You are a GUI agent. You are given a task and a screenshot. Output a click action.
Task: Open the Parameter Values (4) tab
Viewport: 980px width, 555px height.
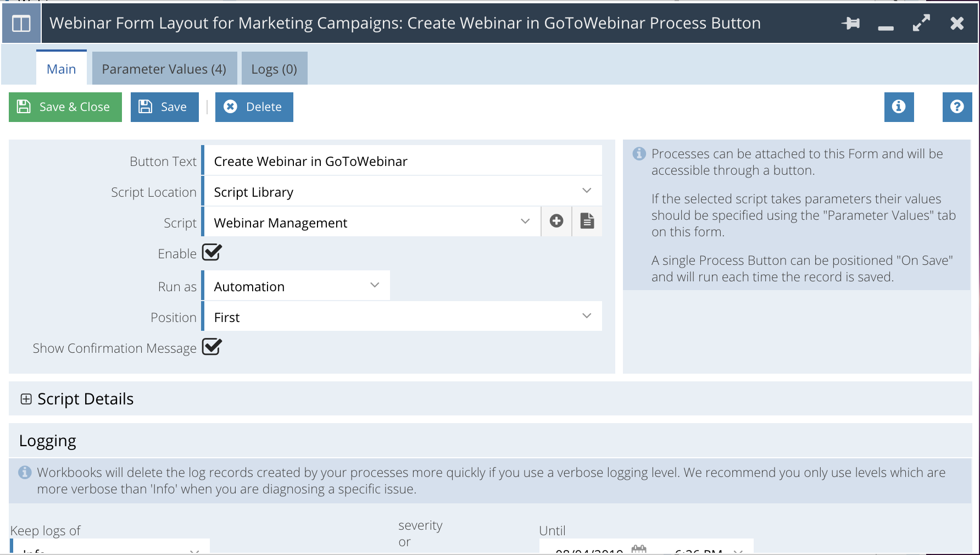[x=164, y=69]
